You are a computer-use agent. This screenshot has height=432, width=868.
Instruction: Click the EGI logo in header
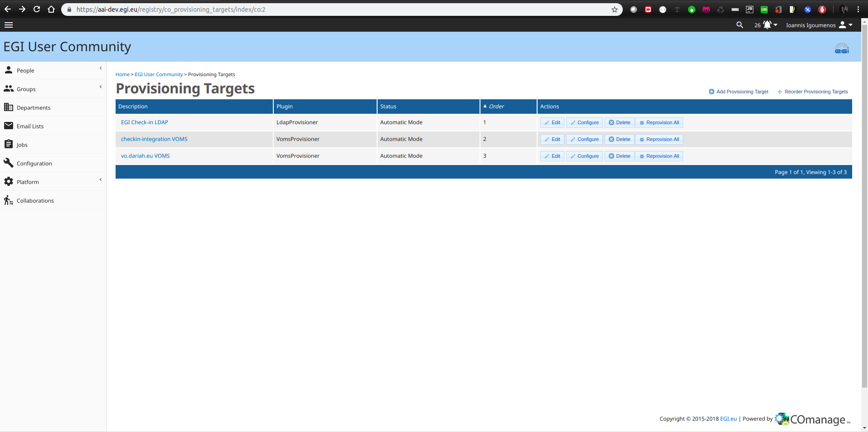click(x=842, y=48)
